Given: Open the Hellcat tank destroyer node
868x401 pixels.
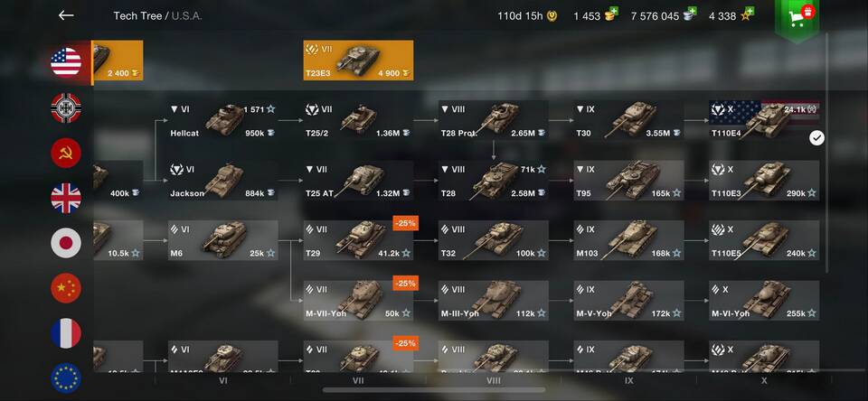Looking at the screenshot, I should coord(223,121).
